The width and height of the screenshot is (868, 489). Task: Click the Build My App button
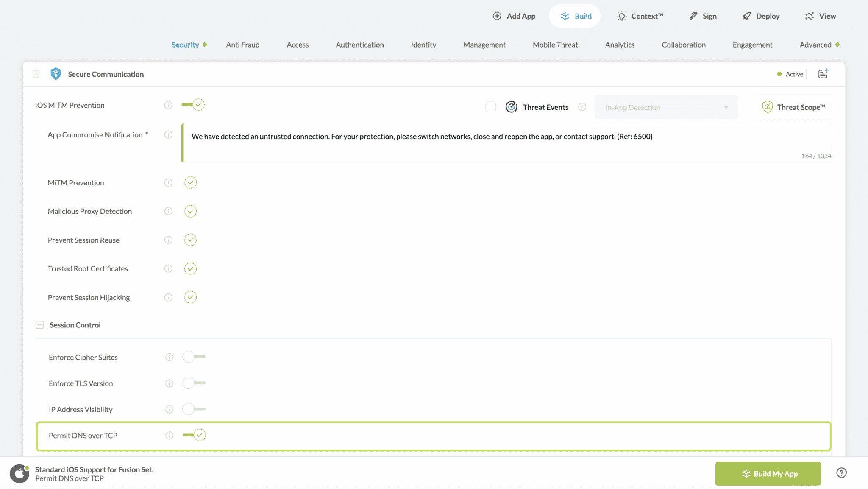(x=768, y=474)
